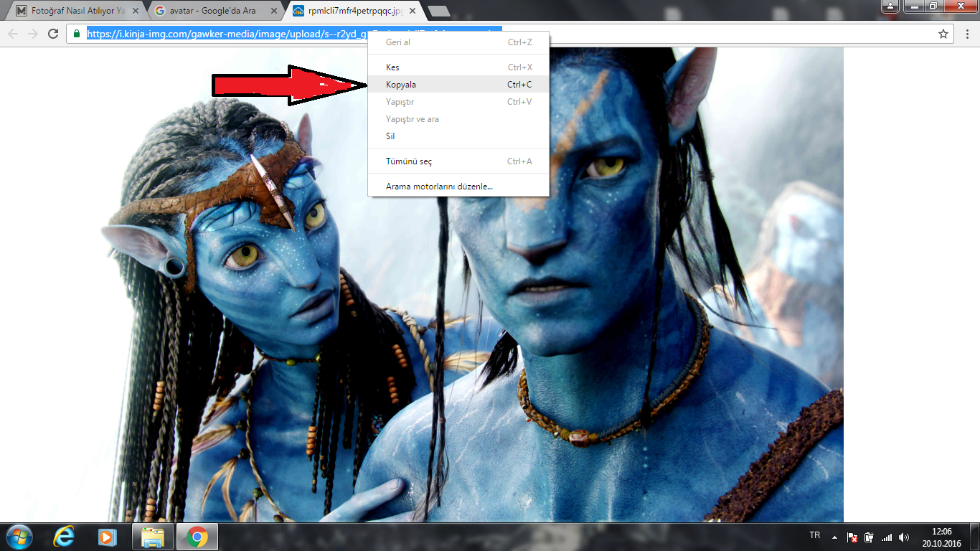Click the highlighted URL in the address bar
This screenshot has height=551, width=980.
[x=294, y=34]
